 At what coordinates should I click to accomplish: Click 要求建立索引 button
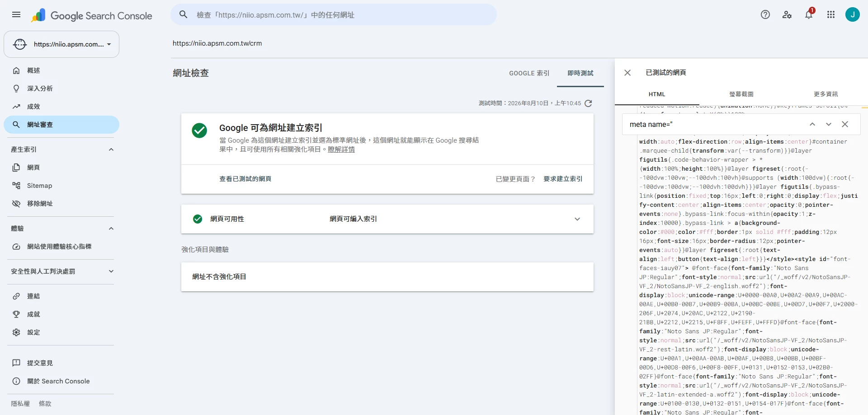563,179
